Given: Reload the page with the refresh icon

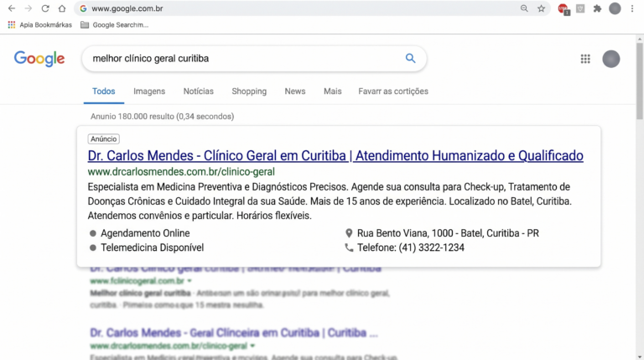Looking at the screenshot, I should pos(45,8).
